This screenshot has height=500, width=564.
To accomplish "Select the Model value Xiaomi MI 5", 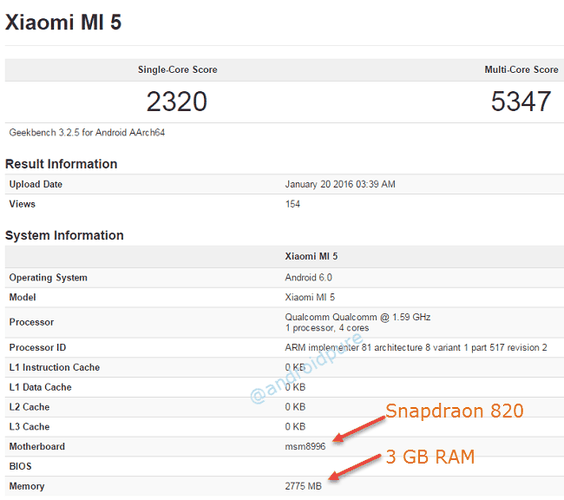I will [x=310, y=297].
